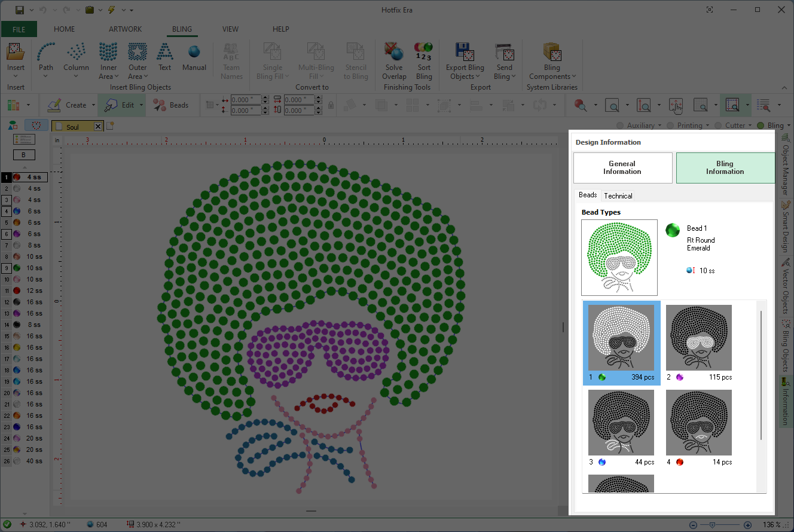Open the Bling layer dropdown arrow
The width and height of the screenshot is (794, 532).
(789, 126)
